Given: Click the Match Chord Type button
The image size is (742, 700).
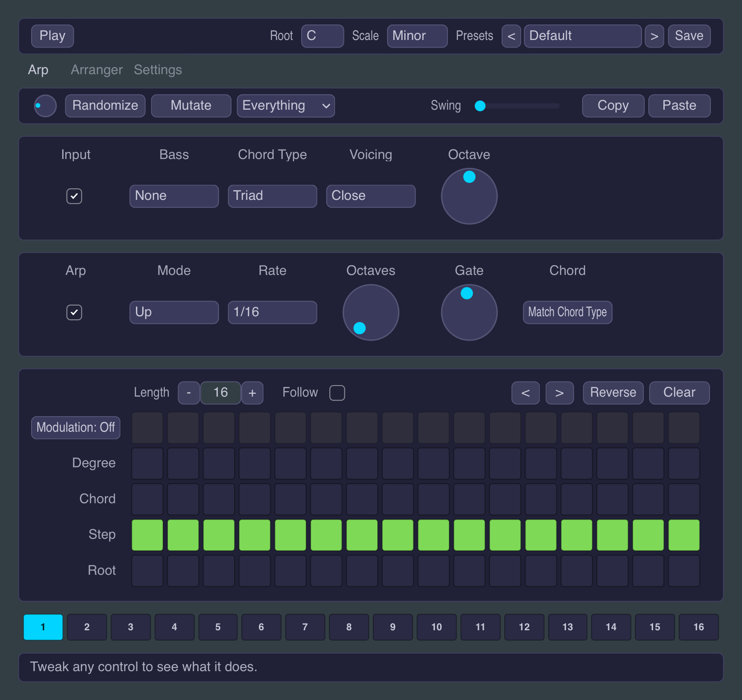Looking at the screenshot, I should click(x=567, y=312).
